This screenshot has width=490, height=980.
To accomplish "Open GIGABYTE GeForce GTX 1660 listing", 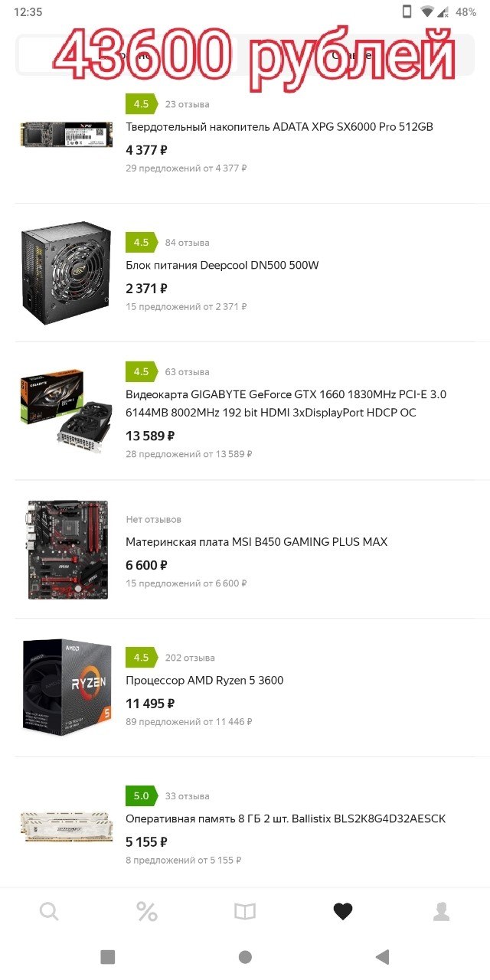I will pos(286,403).
